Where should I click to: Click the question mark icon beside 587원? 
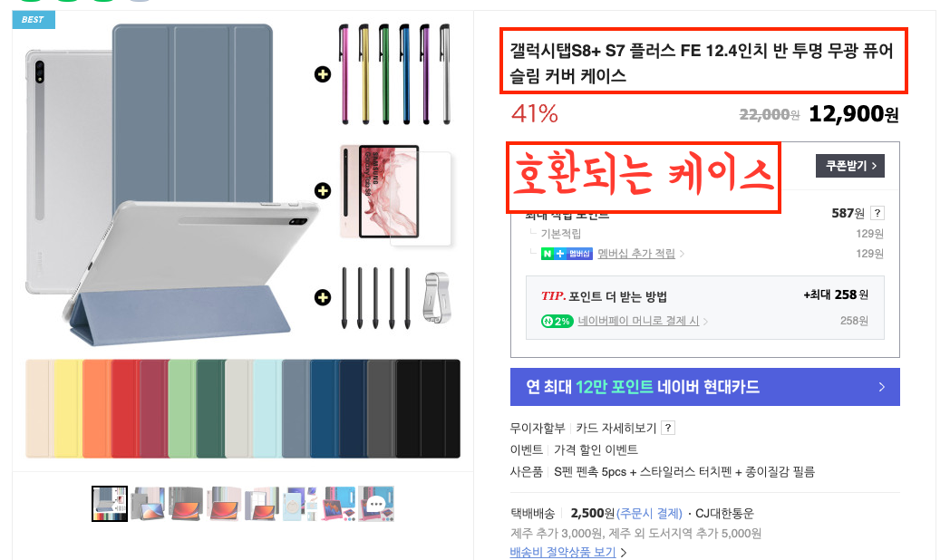877,213
